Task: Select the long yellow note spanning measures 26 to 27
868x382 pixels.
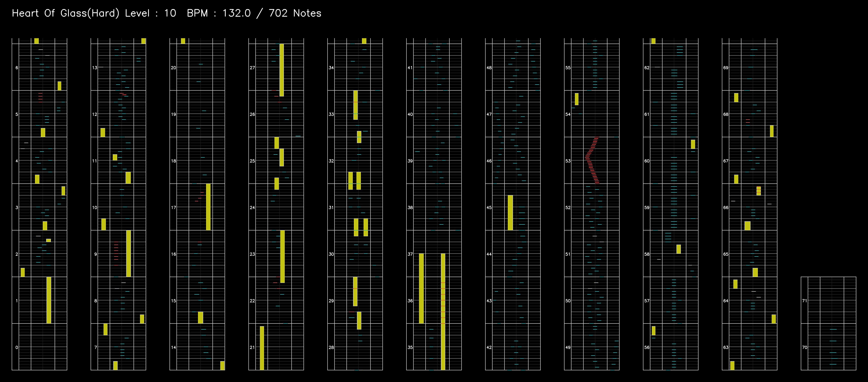Action: (x=282, y=70)
